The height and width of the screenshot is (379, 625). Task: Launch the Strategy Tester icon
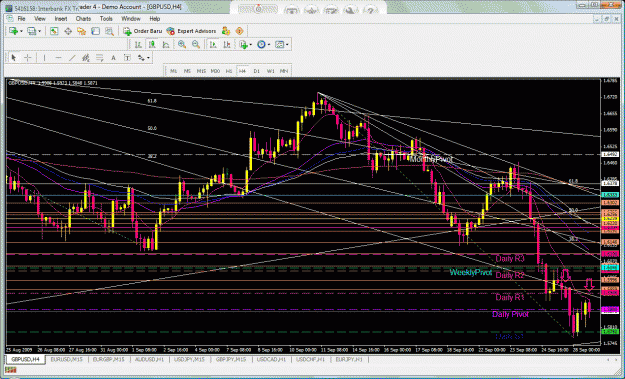point(109,31)
